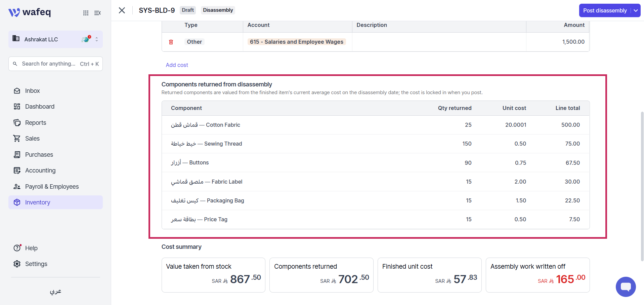Click the red trash icon on Other cost row
644x305 pixels.
(171, 42)
